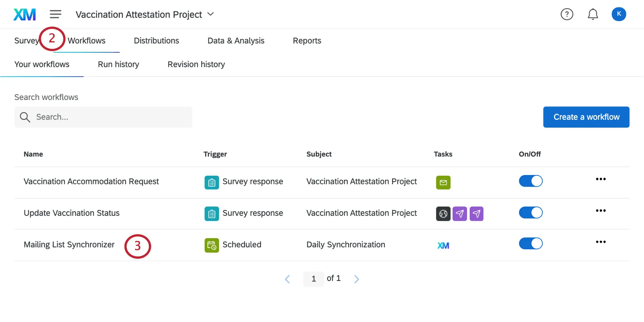Open the user account avatar

[619, 14]
